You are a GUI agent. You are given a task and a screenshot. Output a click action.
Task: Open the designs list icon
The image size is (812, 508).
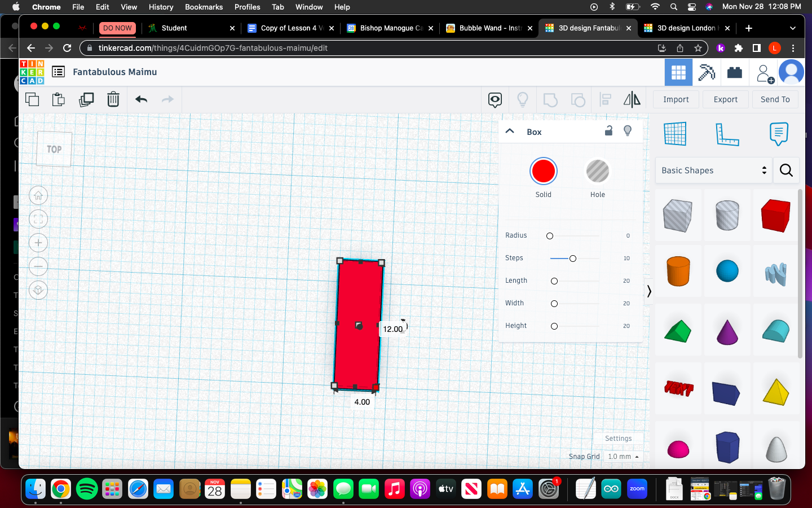click(x=58, y=72)
